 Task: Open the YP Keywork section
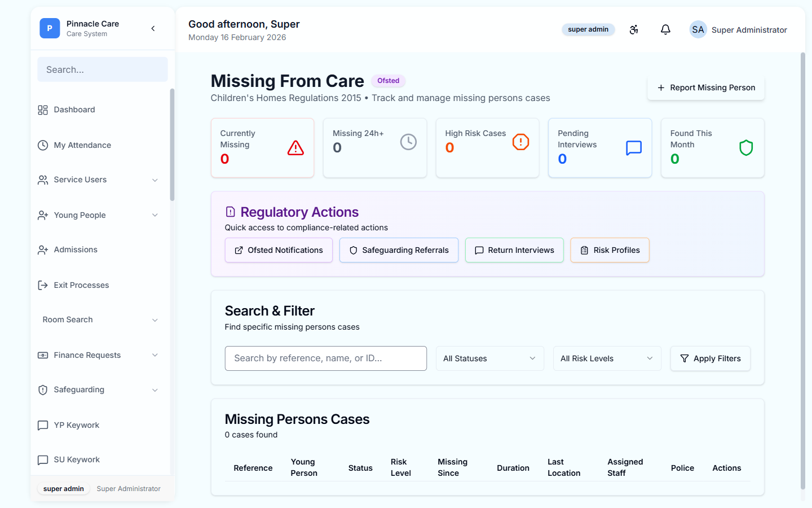[76, 425]
